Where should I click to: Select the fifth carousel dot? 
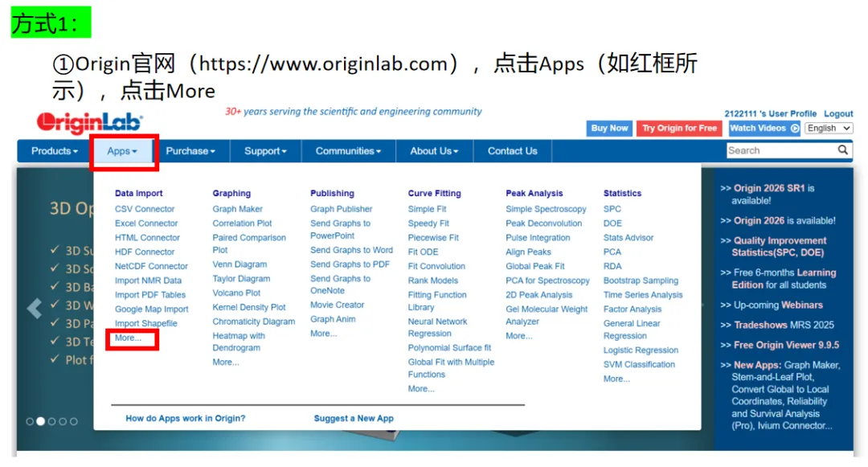pyautogui.click(x=74, y=421)
